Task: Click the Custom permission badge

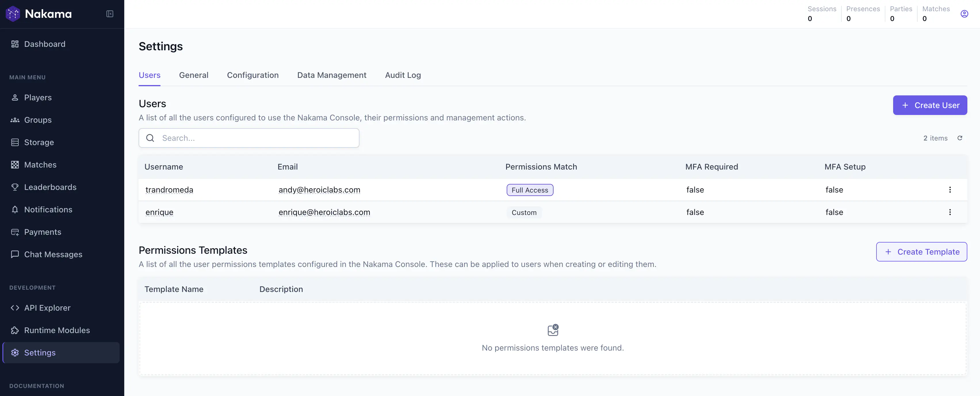Action: [x=524, y=212]
